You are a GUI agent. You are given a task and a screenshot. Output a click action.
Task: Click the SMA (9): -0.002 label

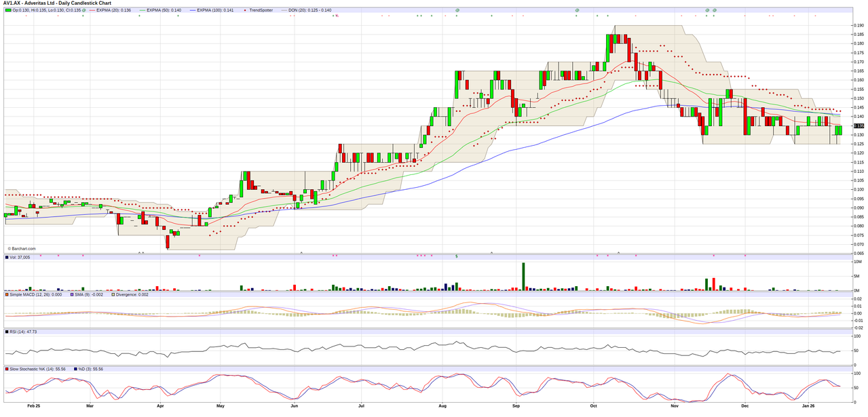point(88,294)
